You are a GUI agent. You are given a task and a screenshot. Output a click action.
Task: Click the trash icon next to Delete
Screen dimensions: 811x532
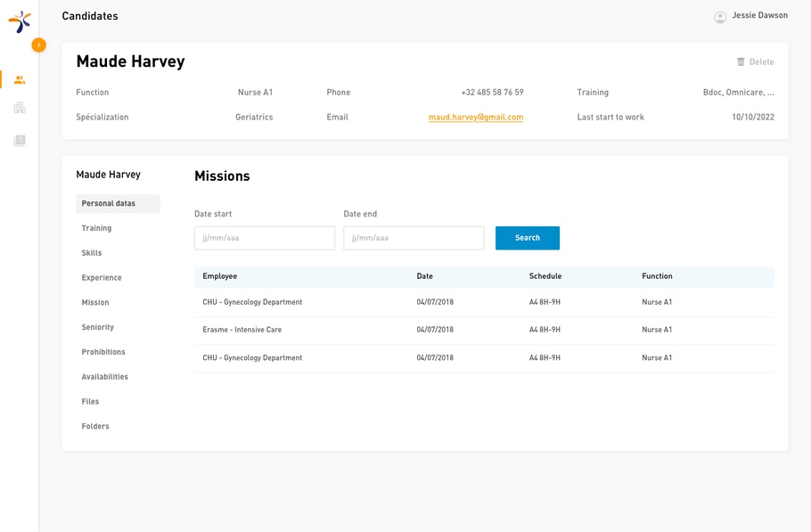(741, 62)
